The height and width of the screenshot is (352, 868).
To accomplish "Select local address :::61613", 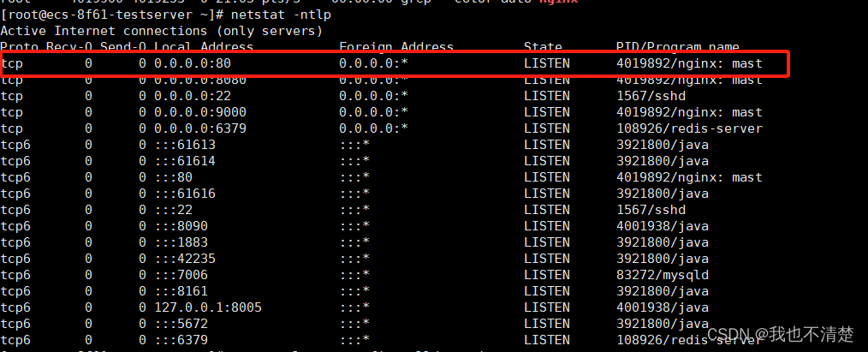I will (185, 145).
